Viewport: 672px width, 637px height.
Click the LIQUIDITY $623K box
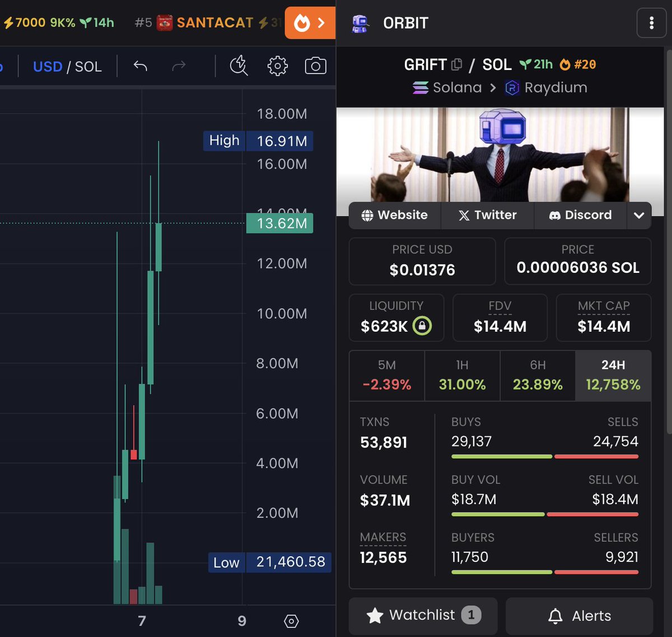396,318
